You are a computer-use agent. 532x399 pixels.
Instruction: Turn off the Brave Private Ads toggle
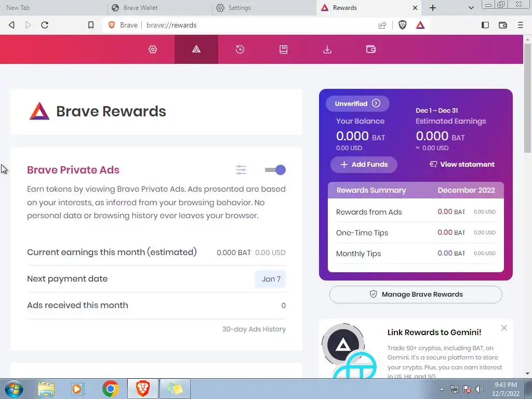275,170
